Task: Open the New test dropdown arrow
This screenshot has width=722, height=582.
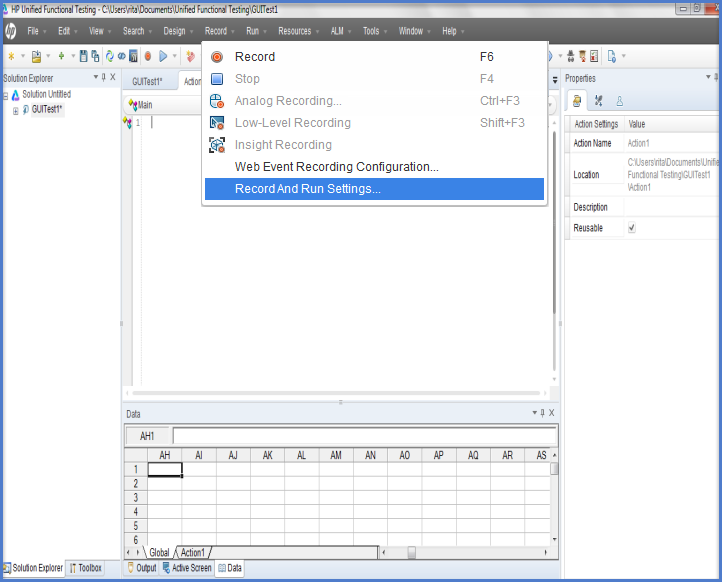Action: pos(23,56)
